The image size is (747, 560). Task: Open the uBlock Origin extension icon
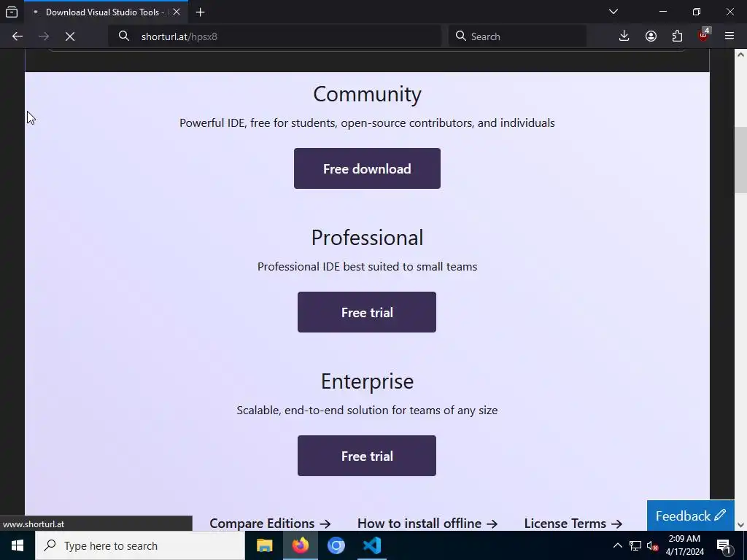click(x=704, y=35)
